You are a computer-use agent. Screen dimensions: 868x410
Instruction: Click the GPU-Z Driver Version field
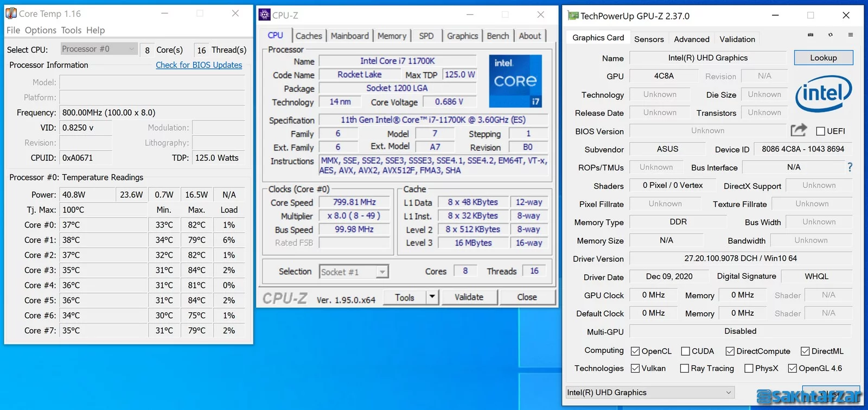tap(741, 258)
